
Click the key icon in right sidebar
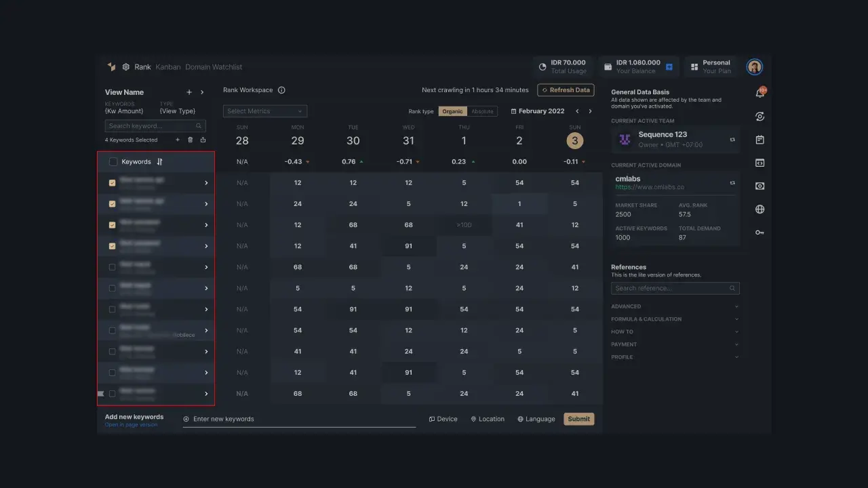pyautogui.click(x=759, y=232)
